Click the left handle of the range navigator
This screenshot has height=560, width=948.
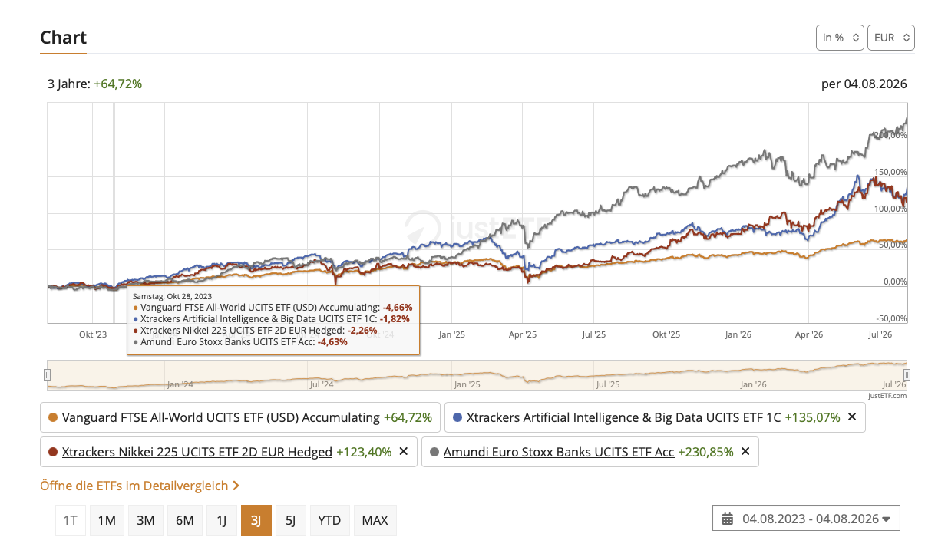(48, 374)
